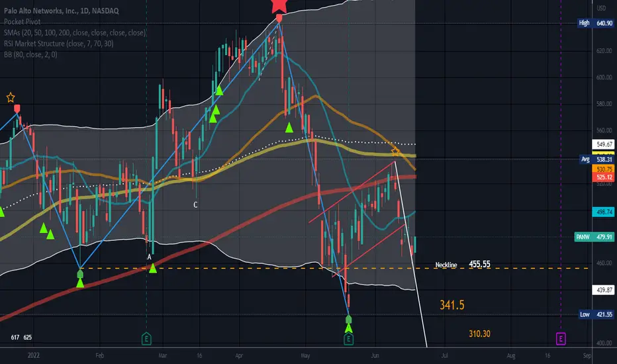The width and height of the screenshot is (617, 364).
Task: Click the orange star outline near 2022 start
Action: click(x=11, y=97)
